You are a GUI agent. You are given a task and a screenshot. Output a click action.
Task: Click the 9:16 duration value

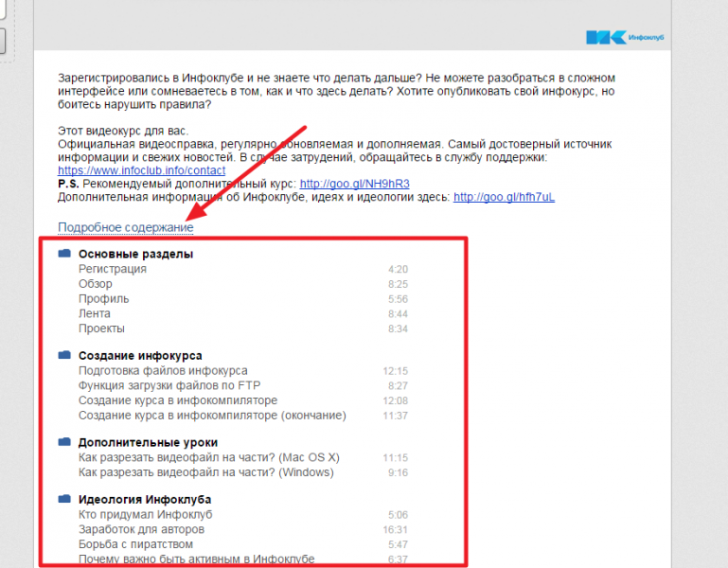pos(398,472)
